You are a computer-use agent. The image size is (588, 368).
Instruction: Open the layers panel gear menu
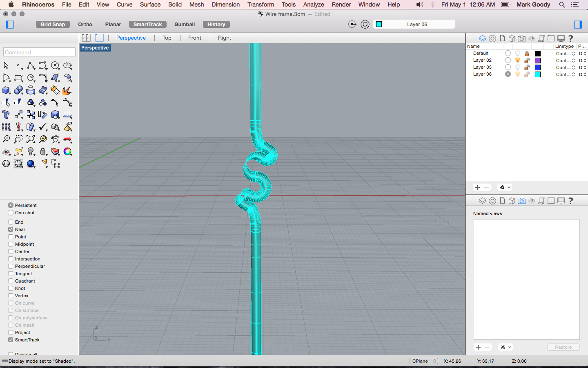click(505, 187)
